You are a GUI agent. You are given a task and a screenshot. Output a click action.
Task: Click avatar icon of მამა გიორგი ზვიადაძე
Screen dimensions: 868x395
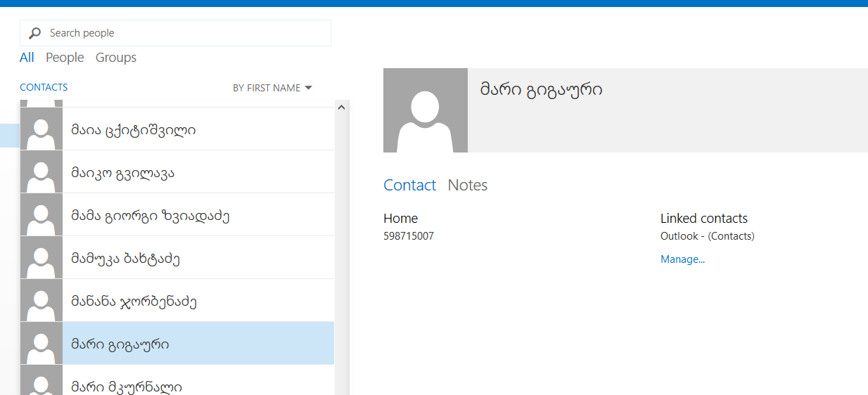(x=42, y=215)
